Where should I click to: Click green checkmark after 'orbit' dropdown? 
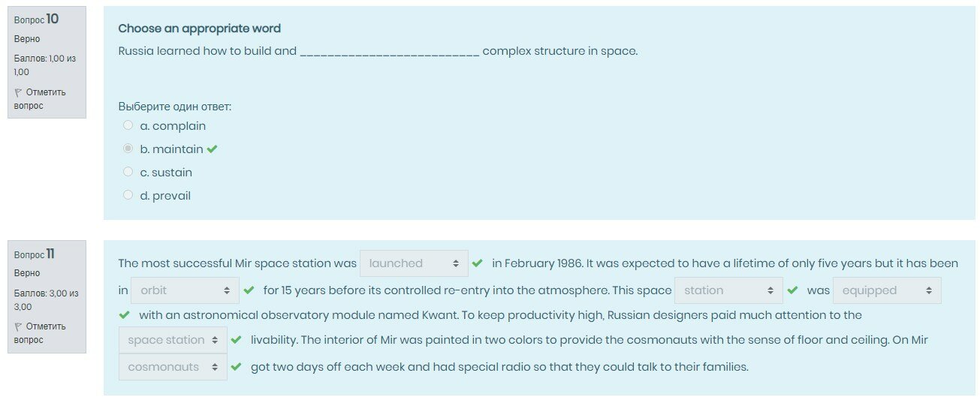pos(249,290)
